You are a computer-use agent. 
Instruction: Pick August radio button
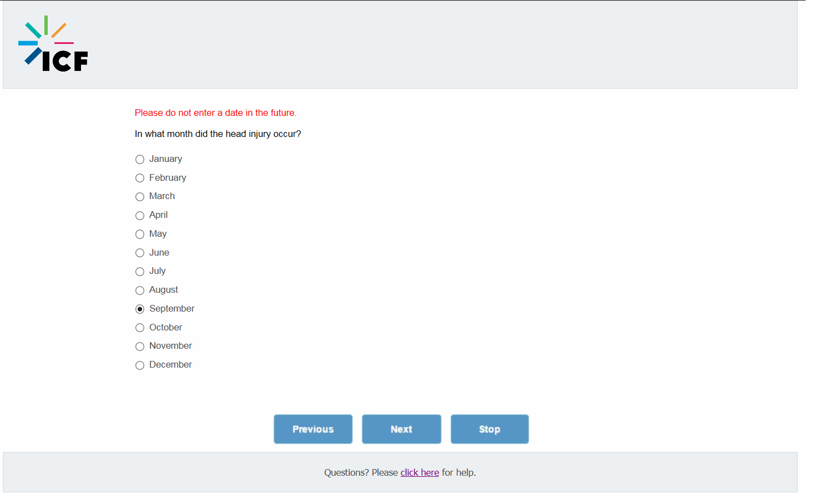point(140,290)
